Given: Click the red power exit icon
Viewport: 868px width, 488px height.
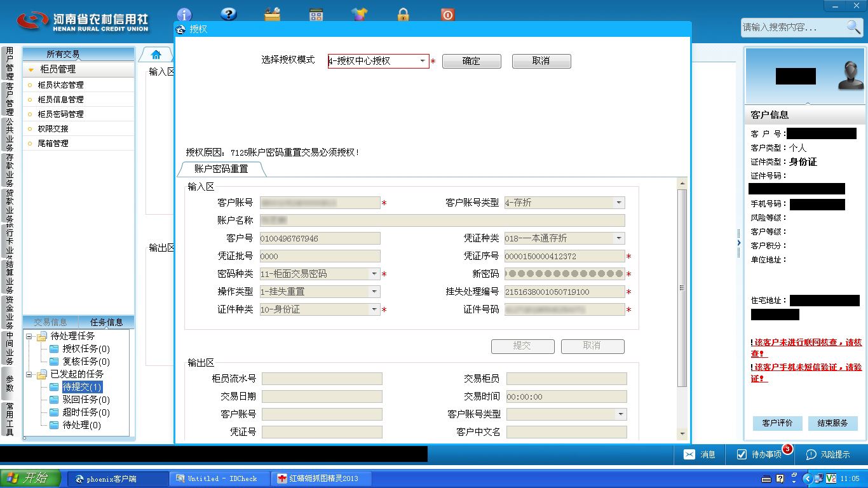Looking at the screenshot, I should [x=448, y=15].
